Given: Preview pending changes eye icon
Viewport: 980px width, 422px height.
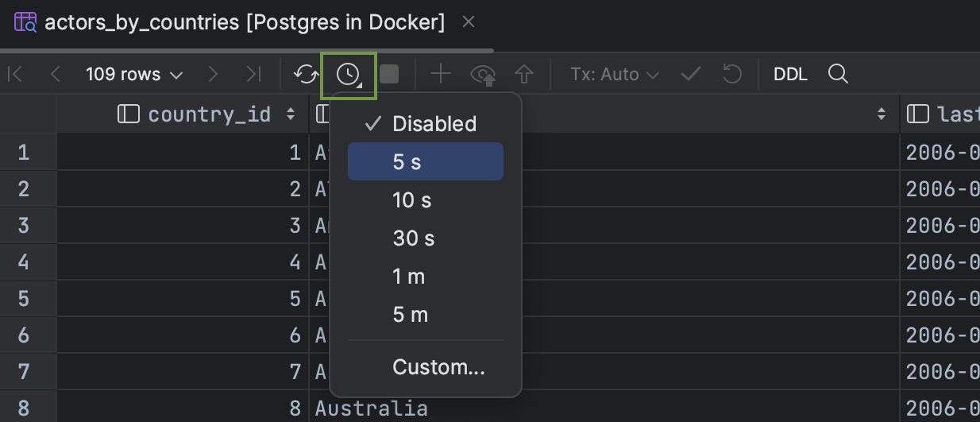Looking at the screenshot, I should 483,75.
